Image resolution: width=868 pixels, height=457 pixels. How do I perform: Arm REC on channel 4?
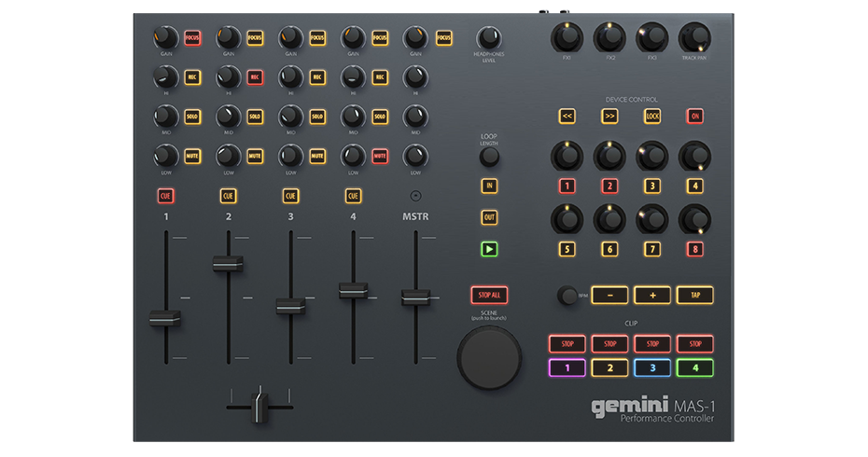(380, 77)
